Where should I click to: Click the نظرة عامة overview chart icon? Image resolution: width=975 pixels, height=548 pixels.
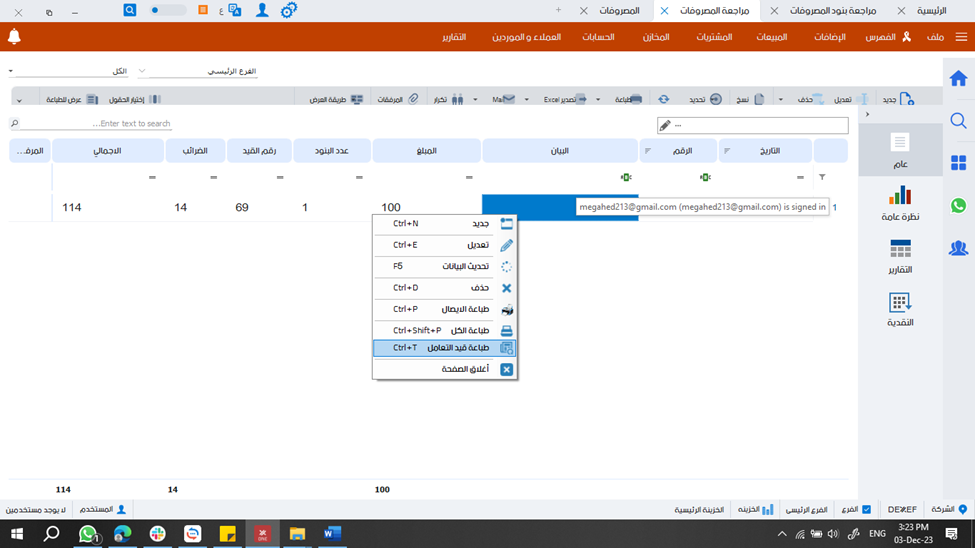click(x=900, y=203)
